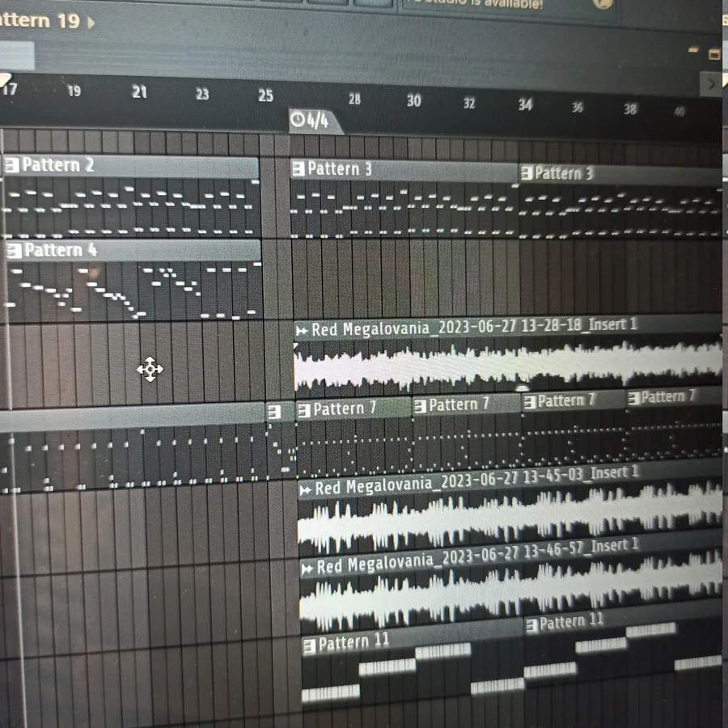Select the first Pattern 3 clip title
This screenshot has height=728, width=728.
pos(340,169)
